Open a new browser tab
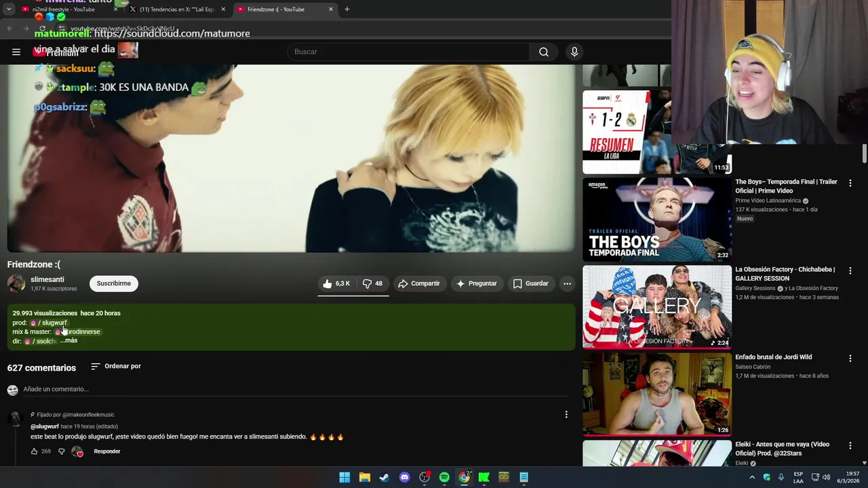 point(347,9)
